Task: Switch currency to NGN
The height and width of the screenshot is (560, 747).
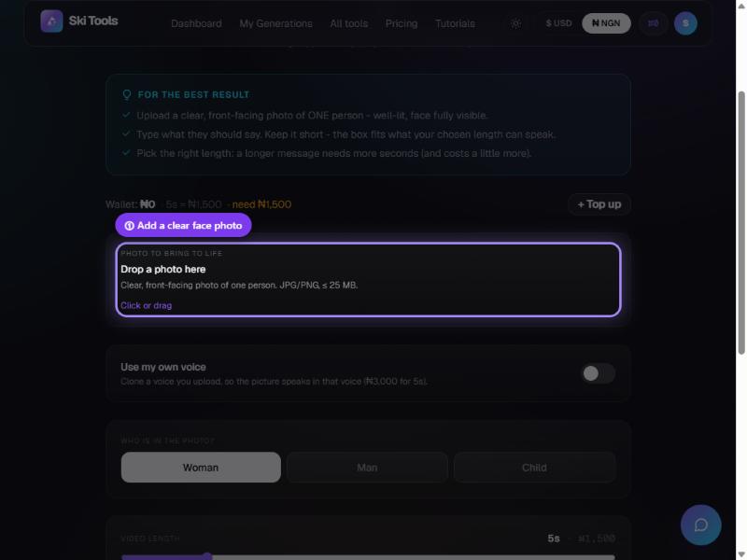Action: pos(606,23)
